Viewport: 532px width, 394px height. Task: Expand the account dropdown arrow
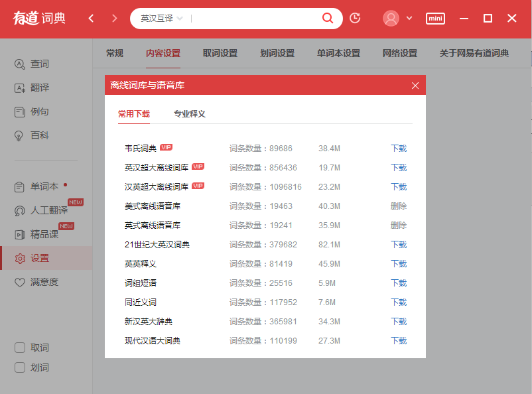[x=409, y=18]
